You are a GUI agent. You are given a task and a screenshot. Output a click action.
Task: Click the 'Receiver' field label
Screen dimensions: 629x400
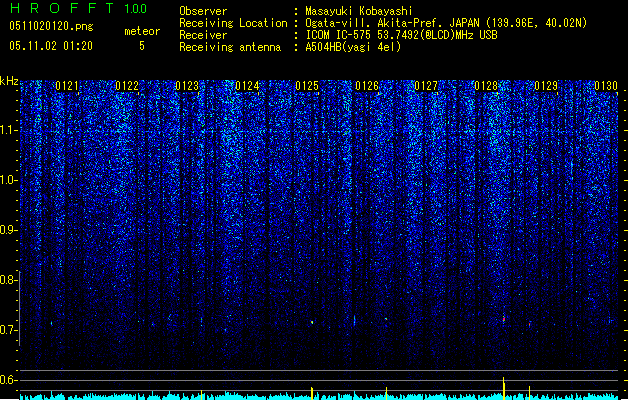[x=203, y=35]
